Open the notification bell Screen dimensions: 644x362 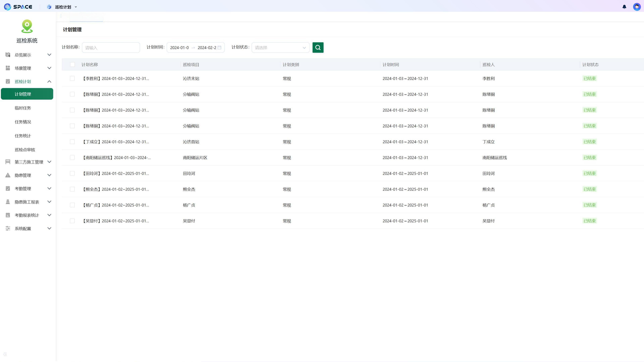pos(624,7)
